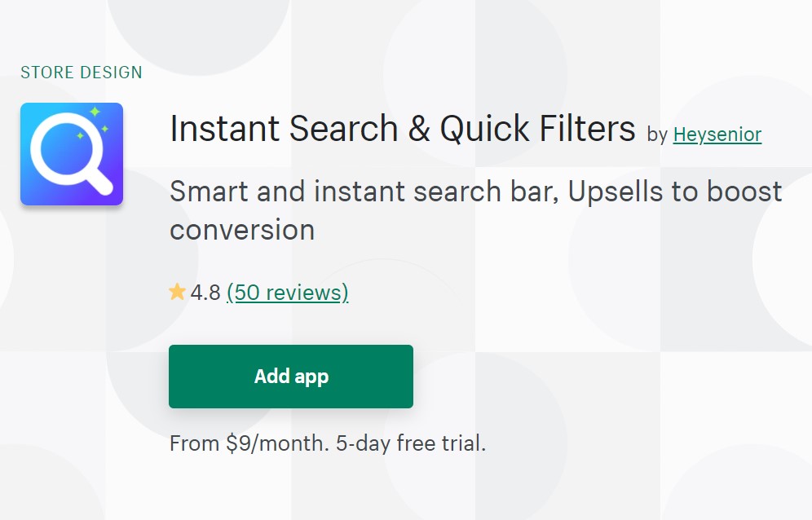This screenshot has width=812, height=520.
Task: Click the '5-day free trial' text
Action: pyautogui.click(x=411, y=444)
